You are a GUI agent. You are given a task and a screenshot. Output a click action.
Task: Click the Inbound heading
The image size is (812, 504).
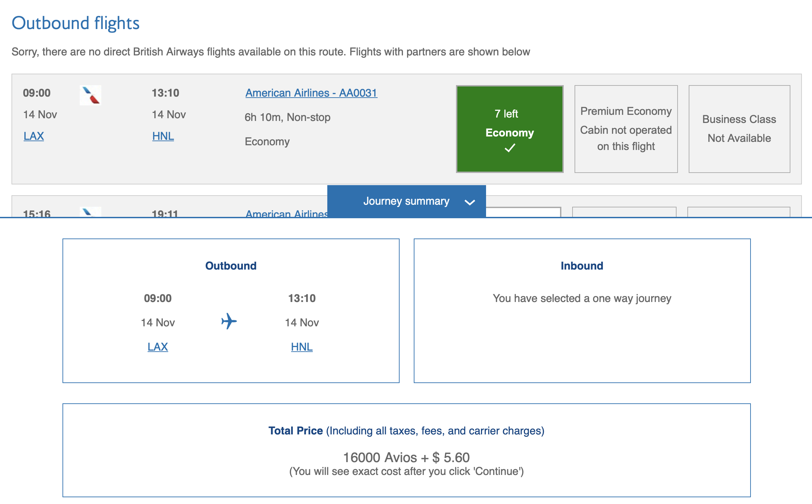(582, 266)
